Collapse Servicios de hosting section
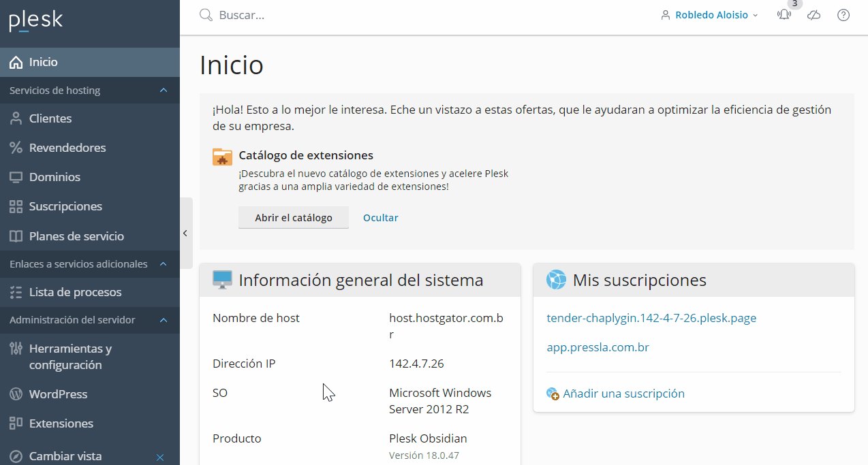This screenshot has height=465, width=868. point(164,91)
